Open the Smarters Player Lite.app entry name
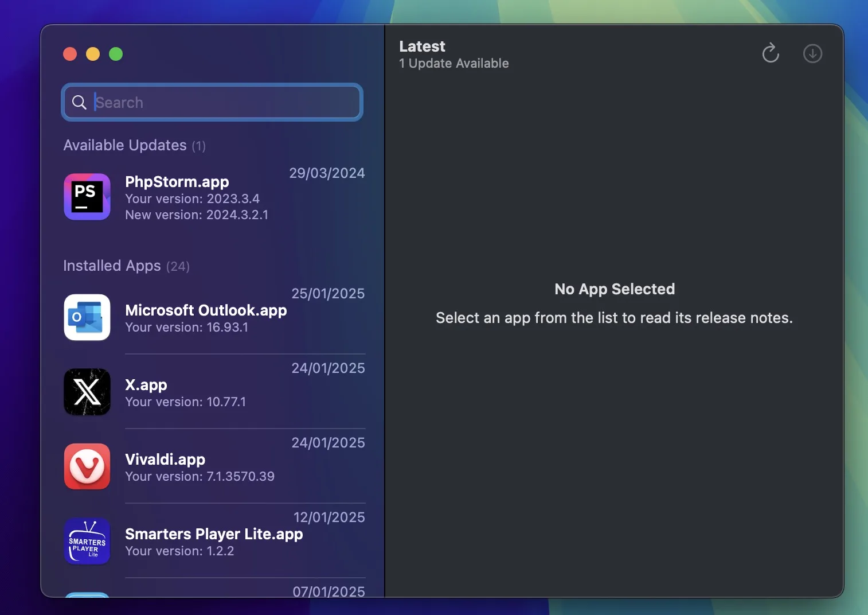The width and height of the screenshot is (868, 615). 214,534
